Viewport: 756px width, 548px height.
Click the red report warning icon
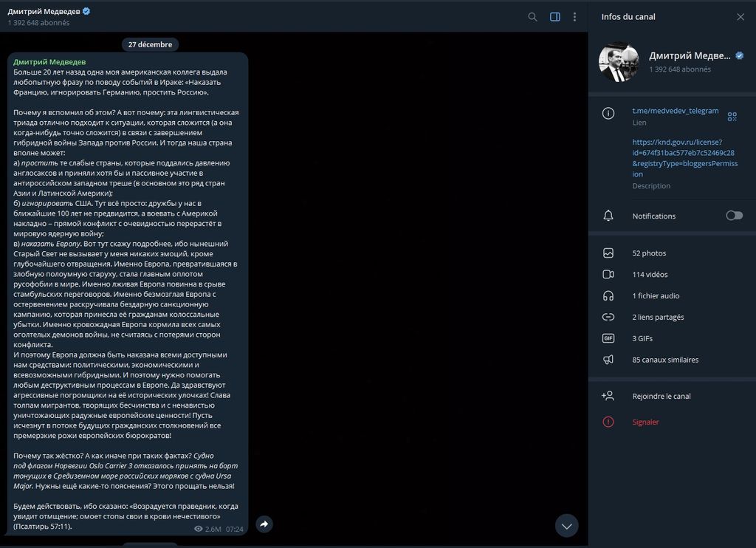coord(608,422)
